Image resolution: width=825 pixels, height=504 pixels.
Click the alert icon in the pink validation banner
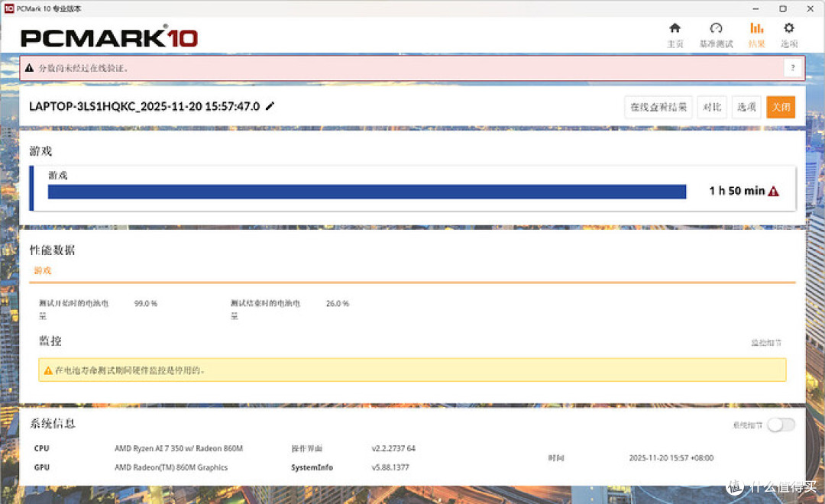pyautogui.click(x=29, y=68)
